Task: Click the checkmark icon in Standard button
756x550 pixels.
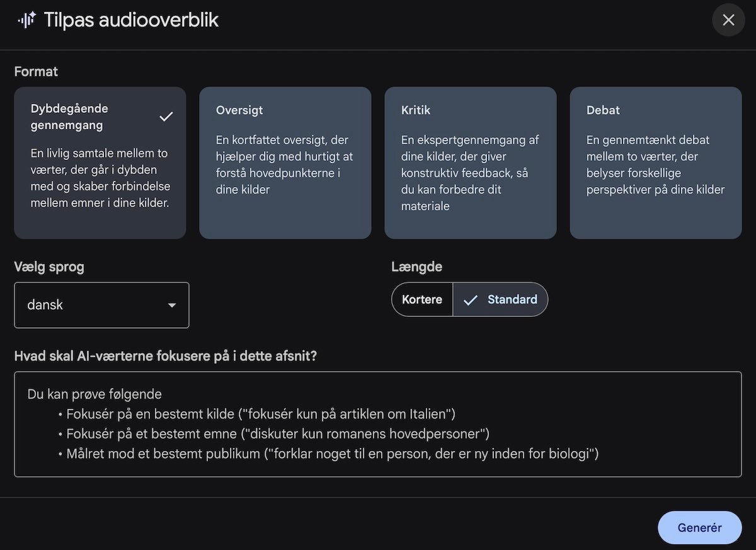Action: (x=470, y=300)
